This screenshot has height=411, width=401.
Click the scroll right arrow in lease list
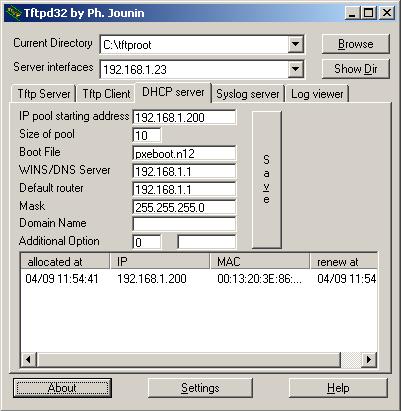369,359
